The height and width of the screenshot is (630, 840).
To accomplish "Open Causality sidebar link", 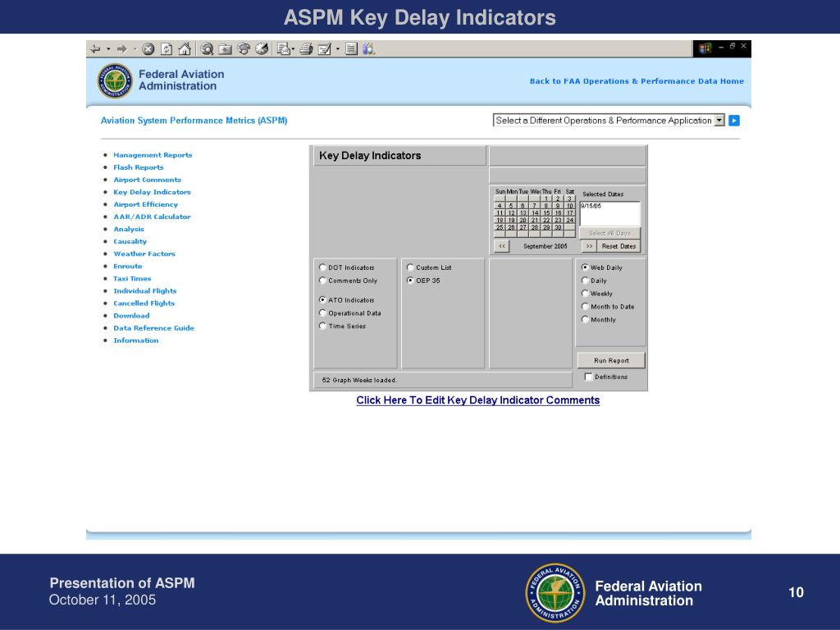I will tap(130, 241).
